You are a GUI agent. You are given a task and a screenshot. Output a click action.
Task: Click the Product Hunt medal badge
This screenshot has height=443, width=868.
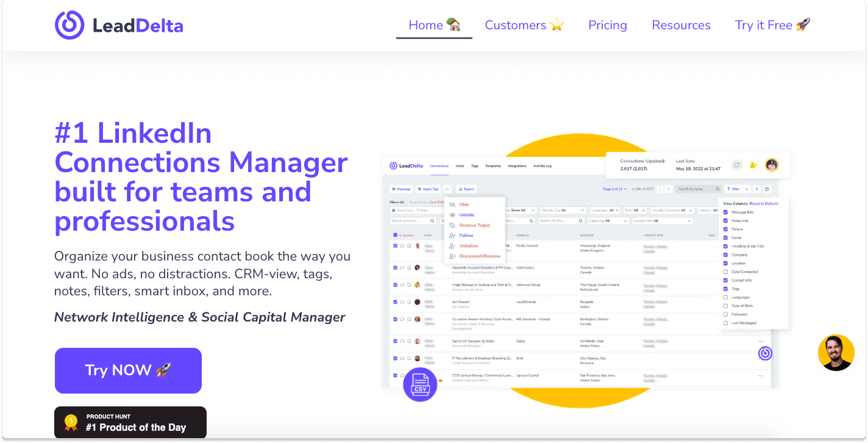[130, 422]
